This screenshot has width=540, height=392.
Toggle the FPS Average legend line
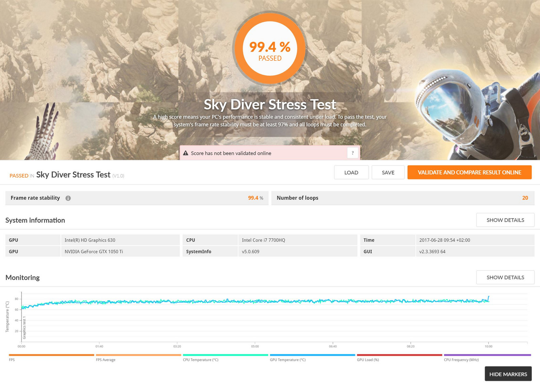coord(138,357)
